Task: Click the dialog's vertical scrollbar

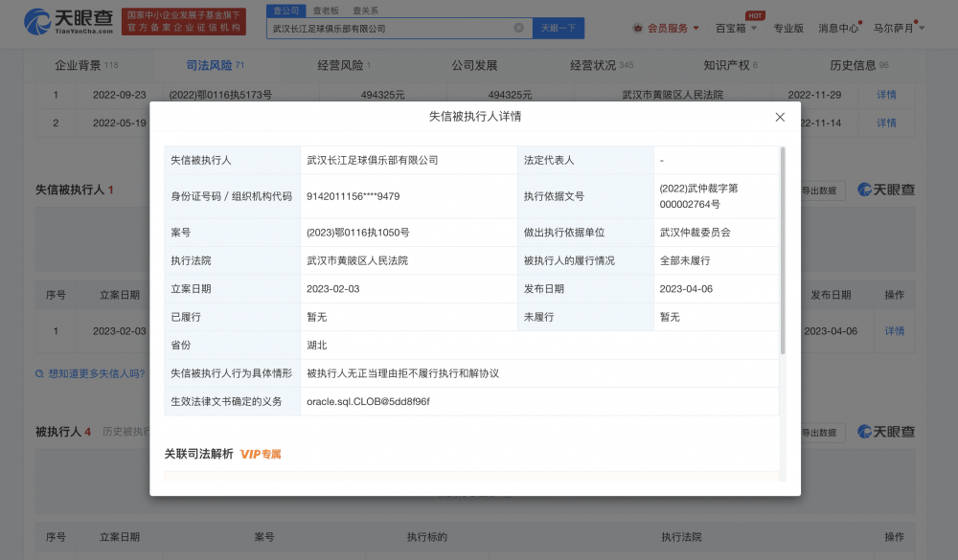Action: tap(783, 249)
